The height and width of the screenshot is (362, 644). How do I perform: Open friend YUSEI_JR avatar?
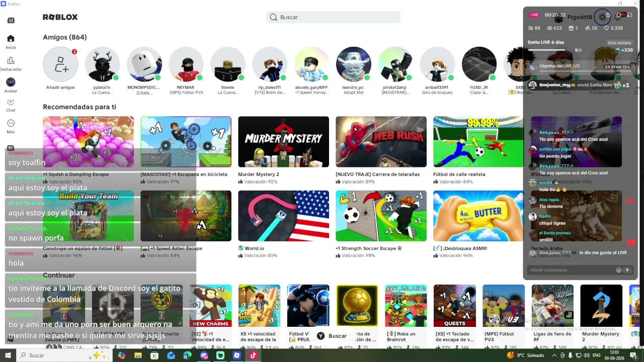point(479,64)
